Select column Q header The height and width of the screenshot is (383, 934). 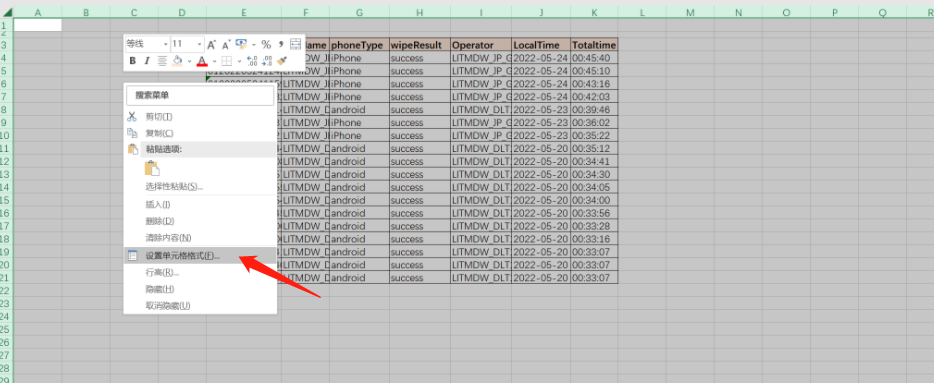[x=883, y=12]
